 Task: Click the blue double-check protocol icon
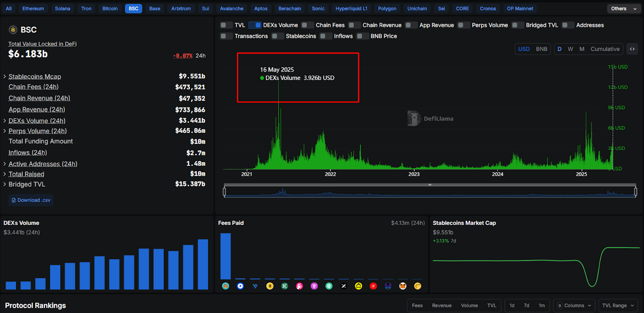click(x=255, y=286)
